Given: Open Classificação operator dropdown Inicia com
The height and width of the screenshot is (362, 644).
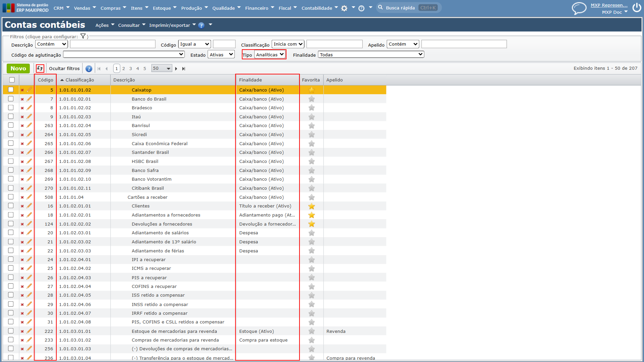Looking at the screenshot, I should tap(288, 44).
